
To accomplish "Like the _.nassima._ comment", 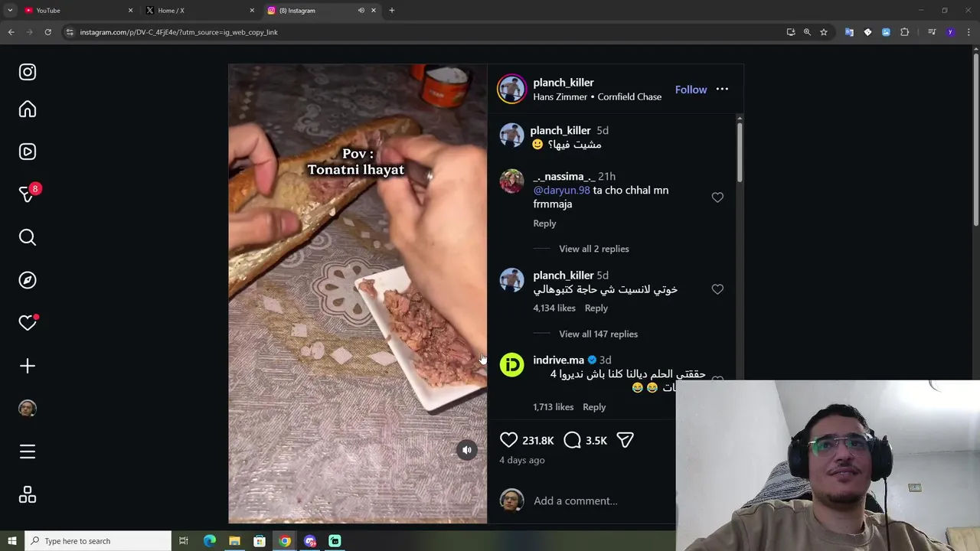I will click(x=717, y=197).
